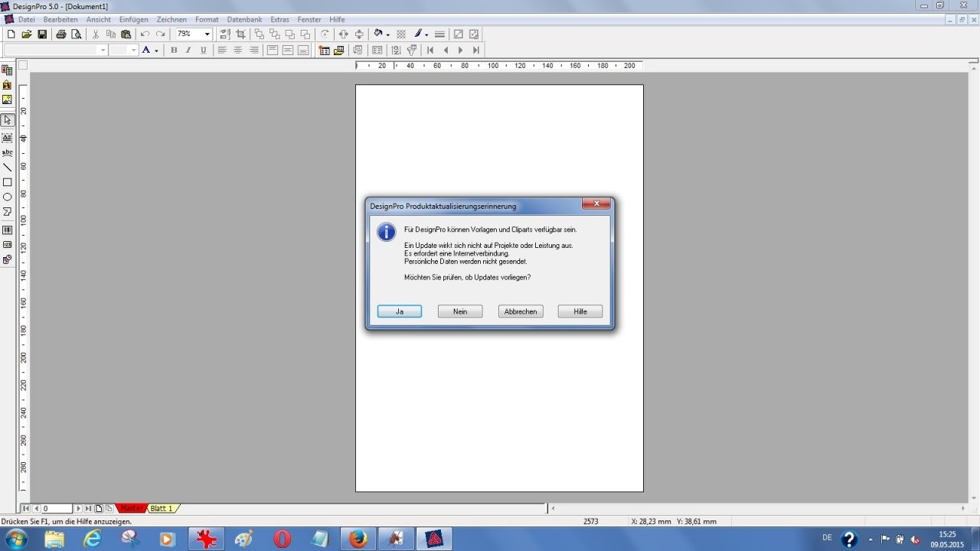Open the 79% zoom dropdown
Image resolution: width=980 pixels, height=551 pixels.
pyautogui.click(x=207, y=34)
